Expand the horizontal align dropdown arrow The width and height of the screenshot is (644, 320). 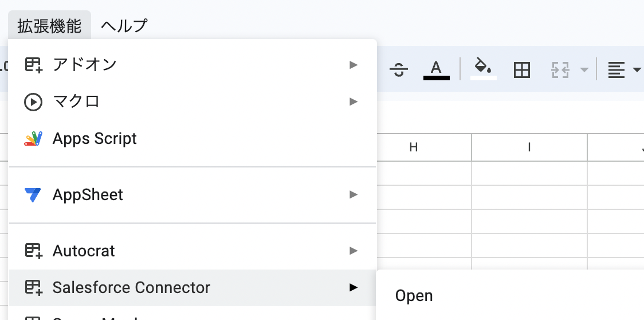tap(637, 70)
